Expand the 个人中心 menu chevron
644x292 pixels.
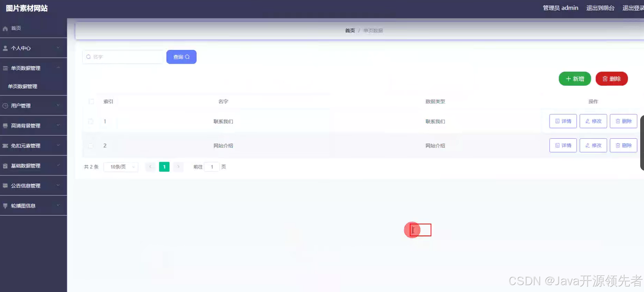coord(58,48)
